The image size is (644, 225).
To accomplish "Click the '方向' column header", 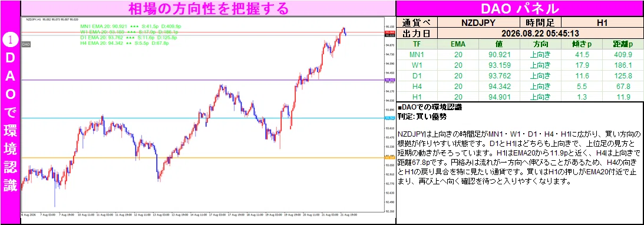I will (540, 44).
